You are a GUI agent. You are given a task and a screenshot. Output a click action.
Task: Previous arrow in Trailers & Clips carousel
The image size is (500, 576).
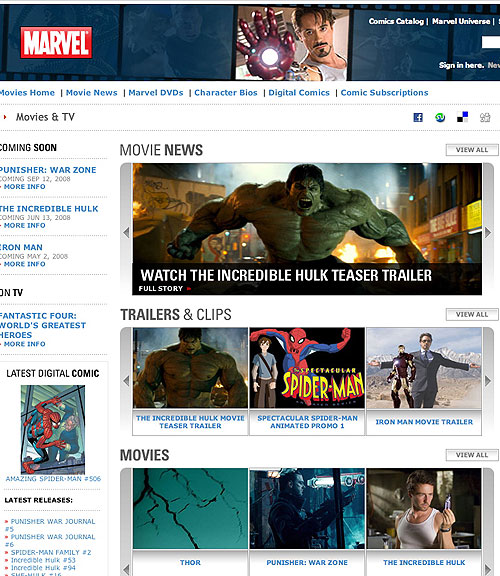tap(126, 381)
